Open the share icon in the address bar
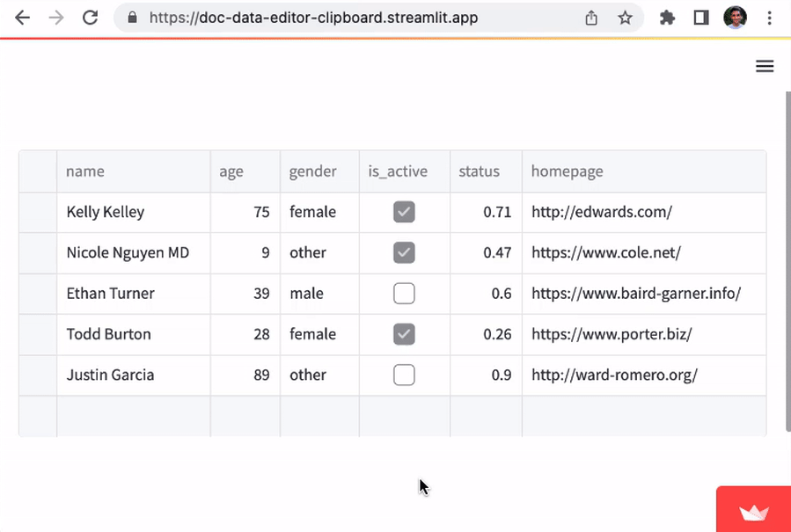 click(591, 17)
